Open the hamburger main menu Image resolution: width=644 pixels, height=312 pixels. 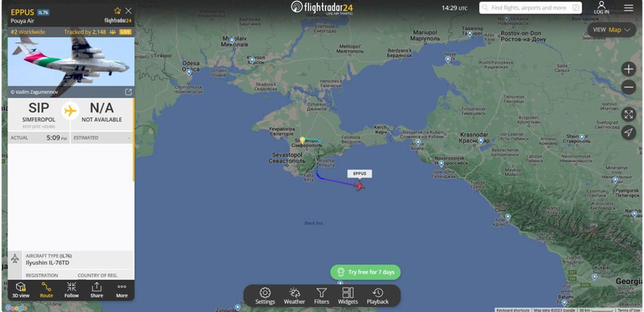(629, 8)
